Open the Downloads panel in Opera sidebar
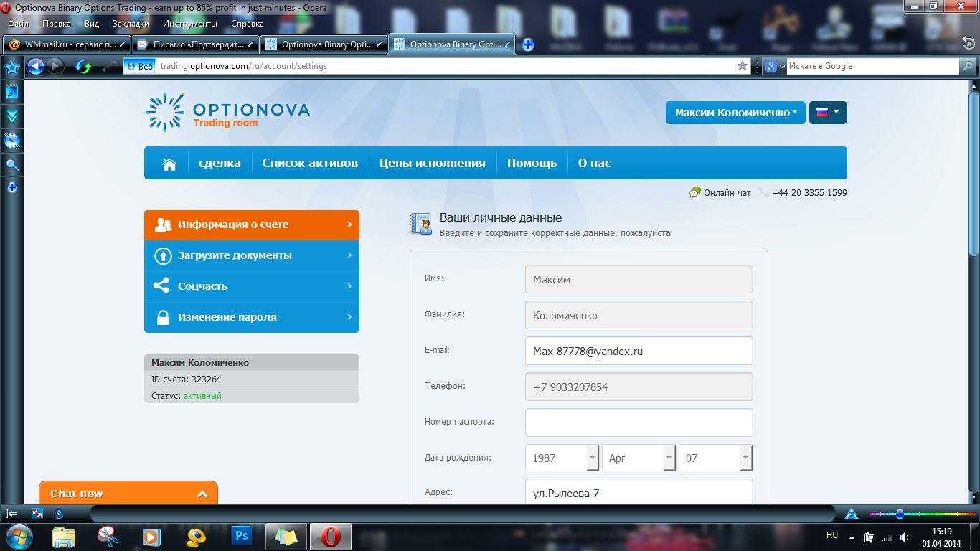The width and height of the screenshot is (980, 551). 11,116
